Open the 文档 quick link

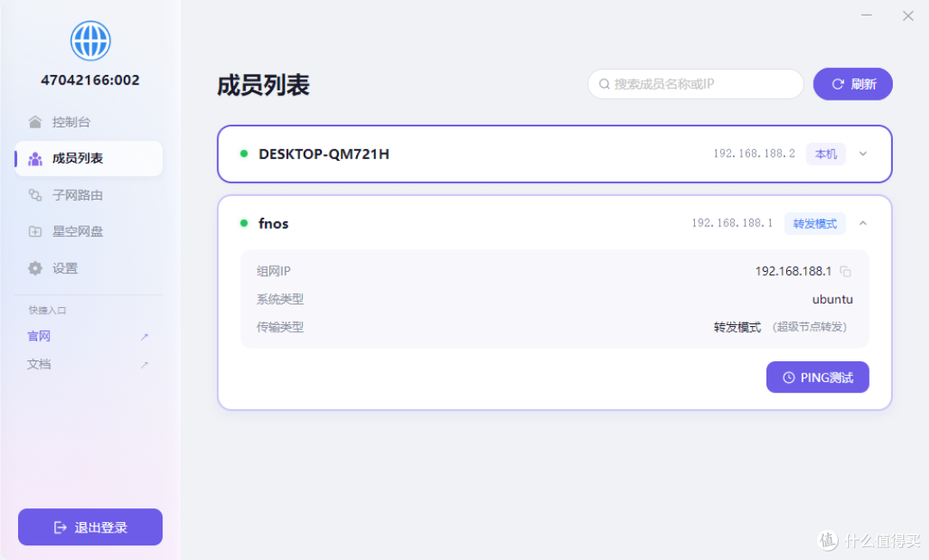tap(89, 364)
